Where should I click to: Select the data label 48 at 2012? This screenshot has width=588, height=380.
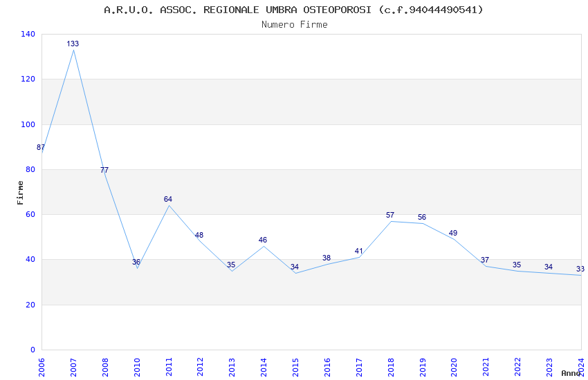(199, 235)
